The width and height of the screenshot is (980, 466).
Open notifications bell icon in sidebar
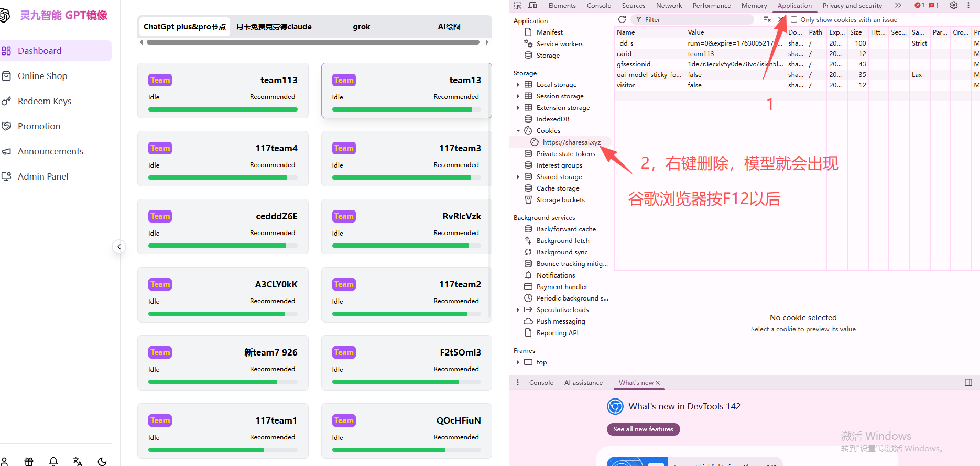(x=53, y=461)
